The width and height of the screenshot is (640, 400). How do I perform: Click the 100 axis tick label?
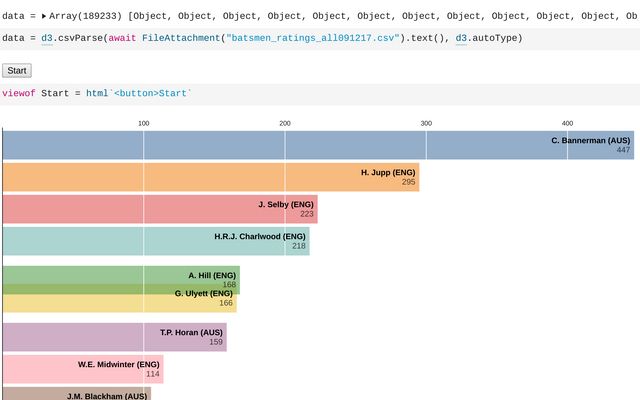(x=143, y=123)
